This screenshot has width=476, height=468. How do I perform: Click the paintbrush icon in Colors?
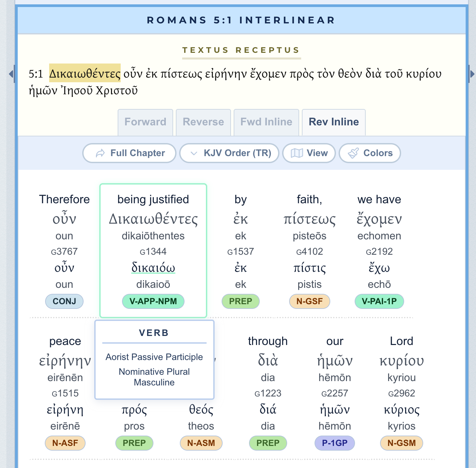click(x=353, y=153)
